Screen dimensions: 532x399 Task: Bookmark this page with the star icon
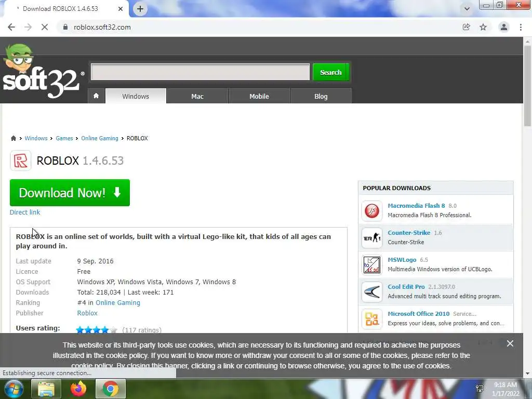tap(483, 27)
